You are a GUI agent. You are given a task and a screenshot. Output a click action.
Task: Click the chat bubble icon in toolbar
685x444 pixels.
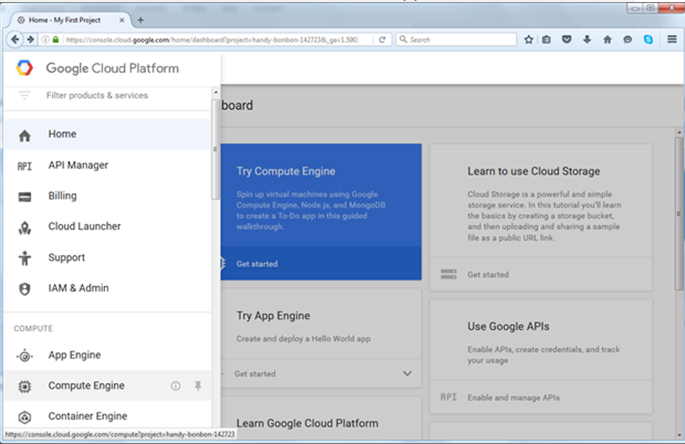click(x=628, y=40)
